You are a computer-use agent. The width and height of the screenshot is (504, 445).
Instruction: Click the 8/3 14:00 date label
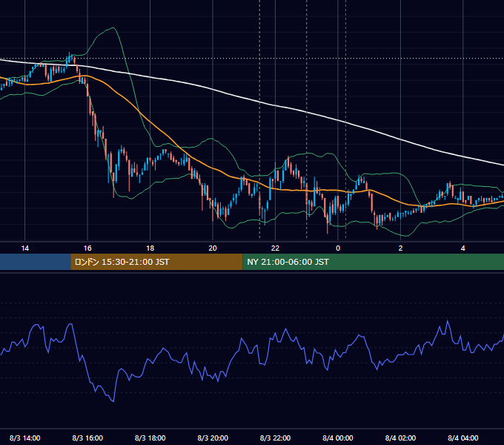(x=24, y=438)
